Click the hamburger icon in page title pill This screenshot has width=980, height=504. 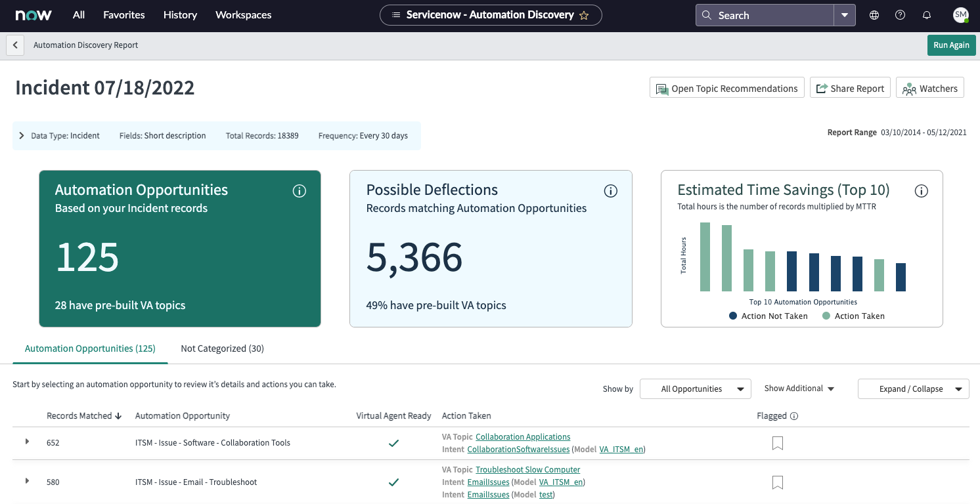tap(395, 15)
